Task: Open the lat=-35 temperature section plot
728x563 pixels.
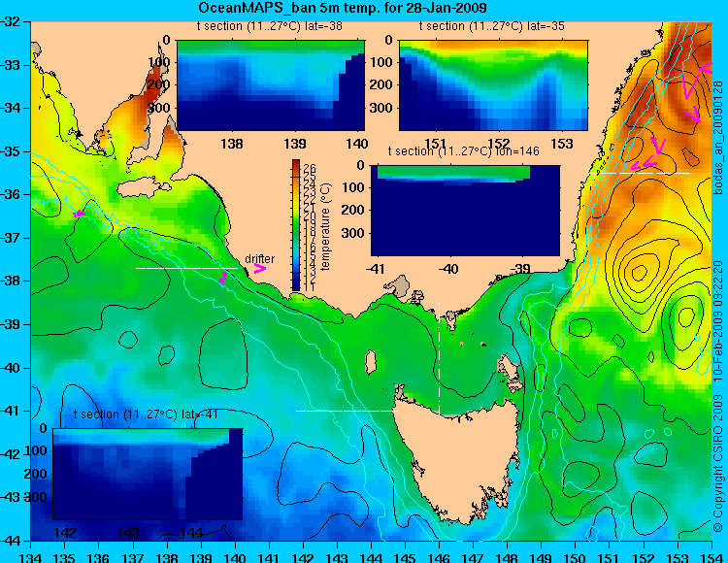Action: [493, 85]
